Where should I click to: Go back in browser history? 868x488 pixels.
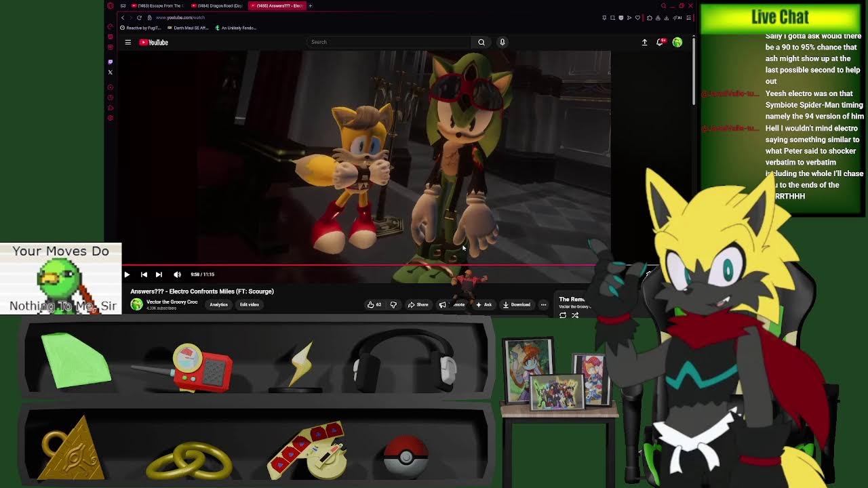coord(123,18)
